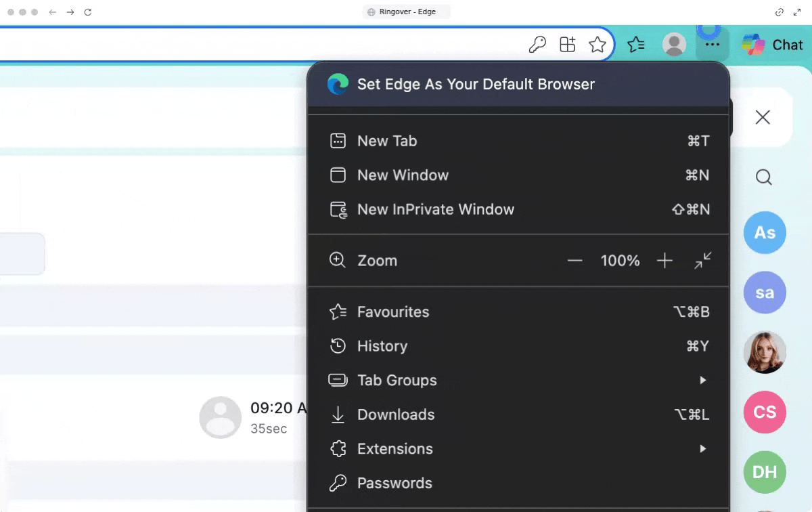Click the link icon in title bar
The width and height of the screenshot is (812, 512).
[779, 12]
